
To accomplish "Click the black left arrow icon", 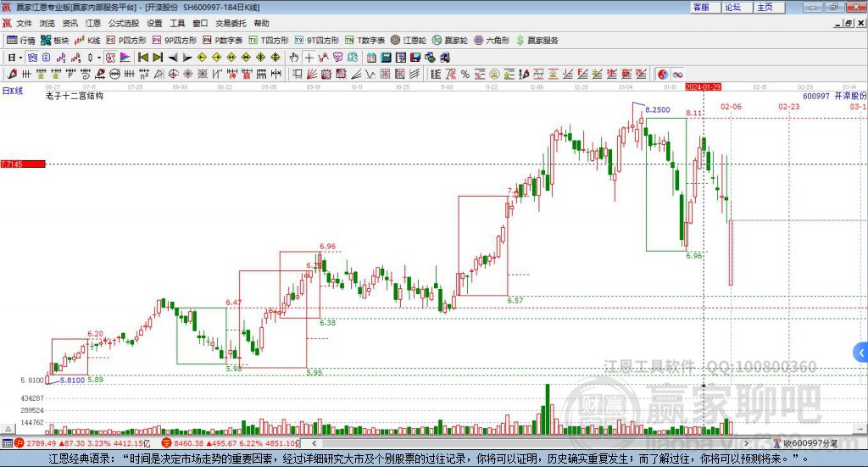I will coord(173,58).
